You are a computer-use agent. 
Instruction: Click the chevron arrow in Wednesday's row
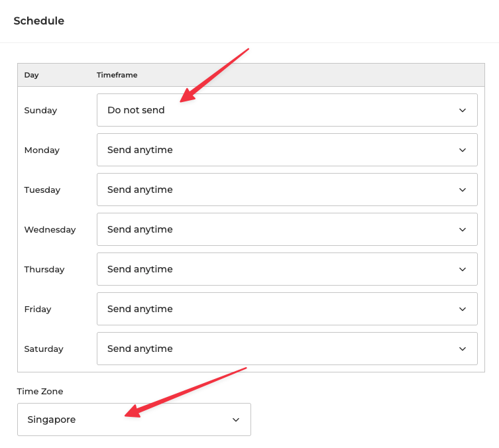point(463,229)
